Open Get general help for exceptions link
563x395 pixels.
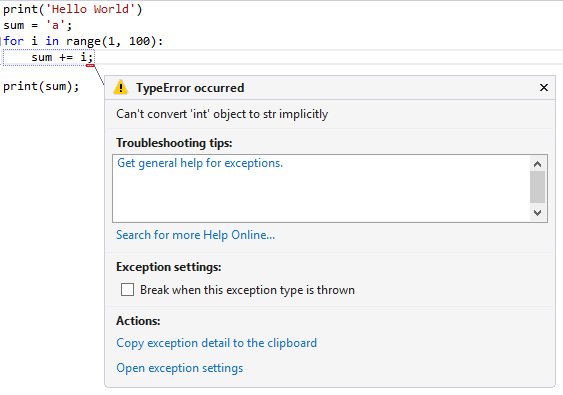point(200,163)
